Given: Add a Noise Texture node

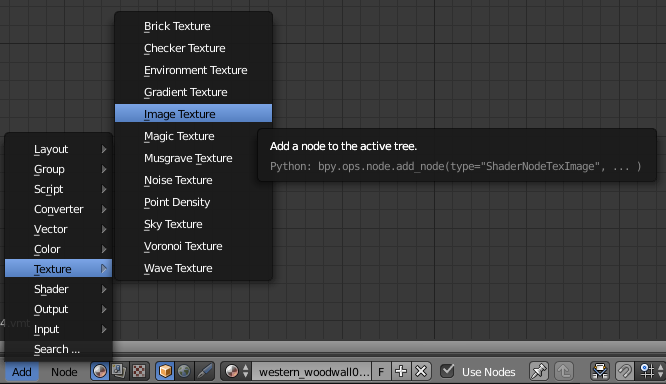Looking at the screenshot, I should (193, 180).
